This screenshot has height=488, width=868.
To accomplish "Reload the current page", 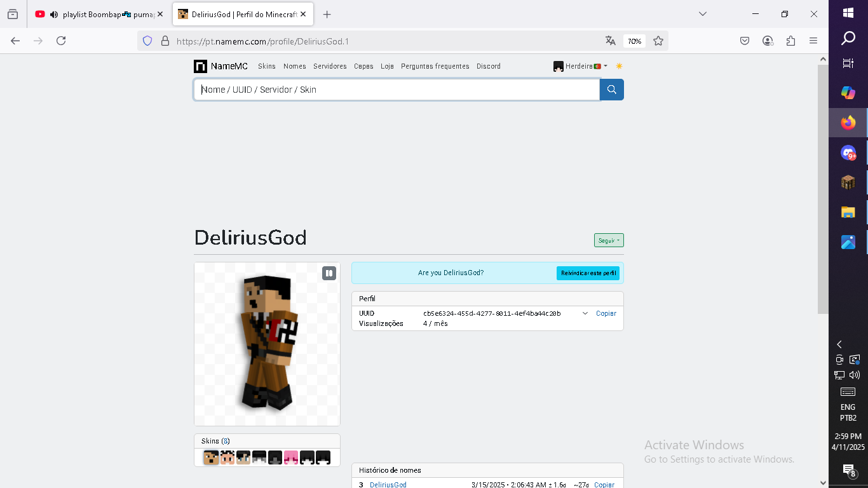I will click(x=61, y=41).
